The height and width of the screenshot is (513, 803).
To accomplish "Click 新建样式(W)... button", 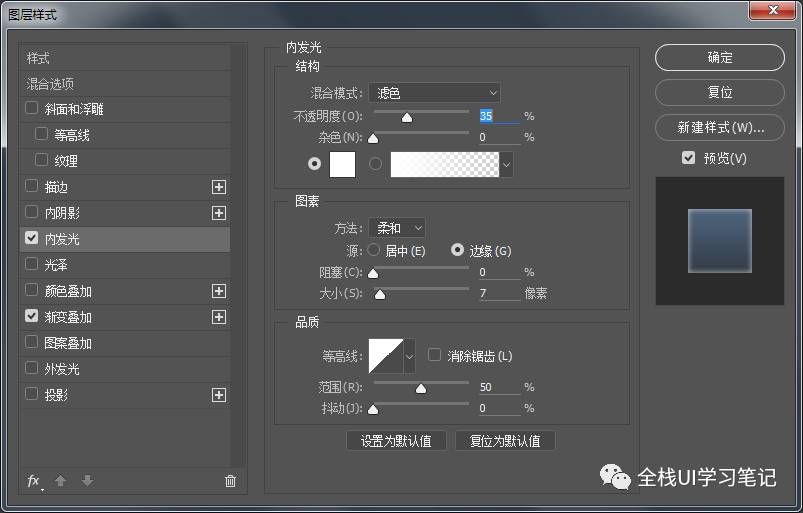I will click(720, 127).
